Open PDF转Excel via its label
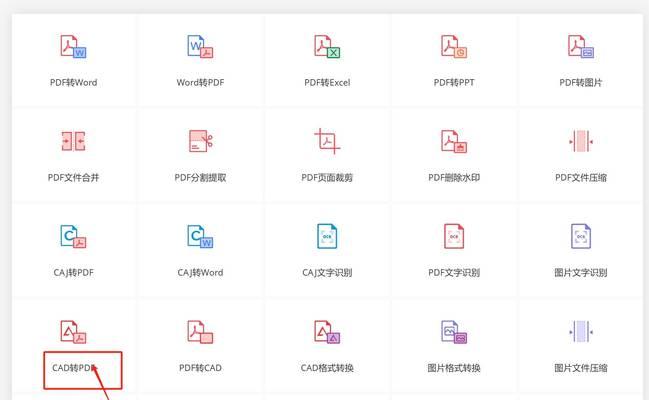Image resolution: width=649 pixels, height=400 pixels. coord(327,82)
